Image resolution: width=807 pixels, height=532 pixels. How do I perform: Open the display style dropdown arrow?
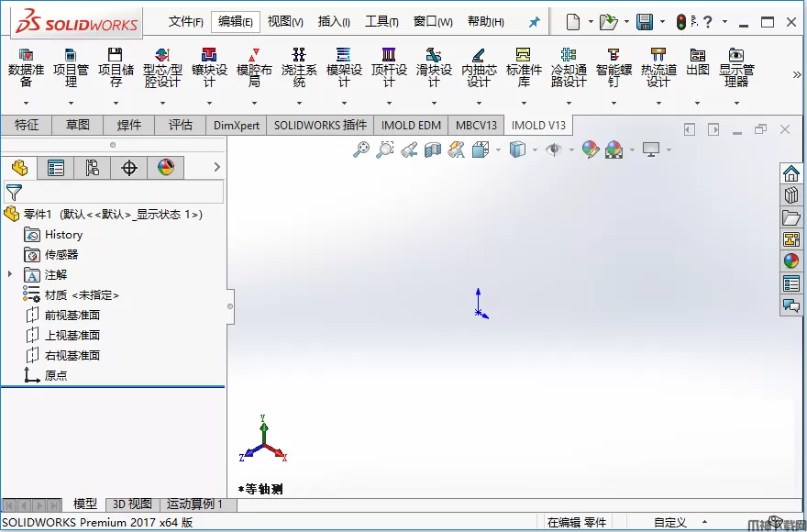coord(535,150)
